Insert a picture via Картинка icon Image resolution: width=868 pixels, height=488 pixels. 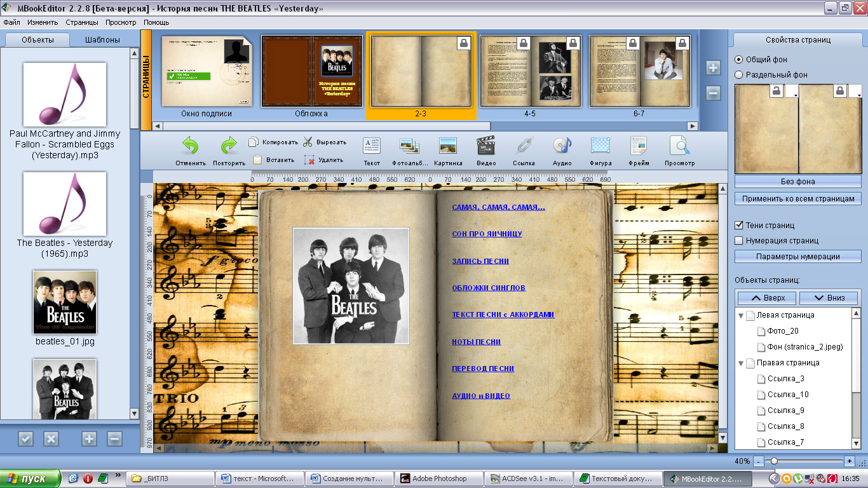448,146
